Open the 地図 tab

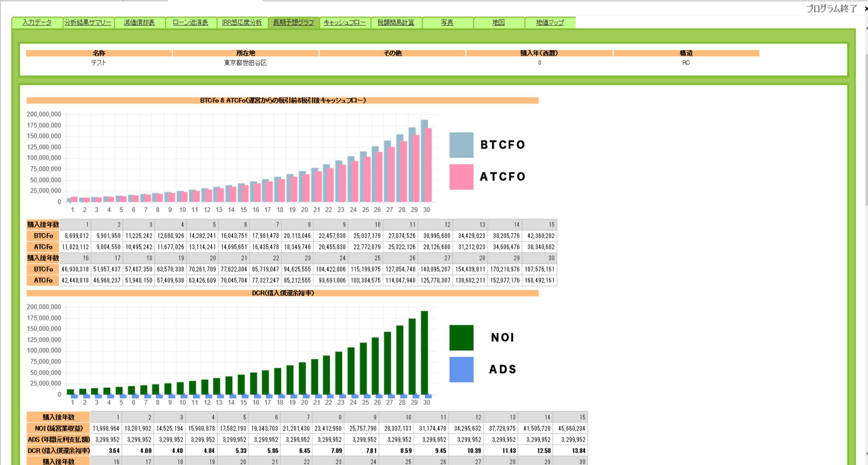pos(498,22)
